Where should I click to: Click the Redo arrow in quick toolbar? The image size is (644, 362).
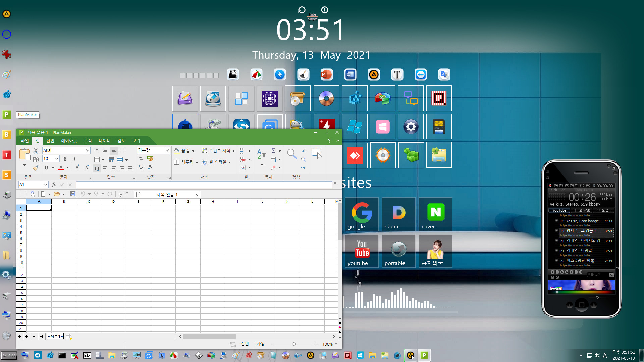point(96,194)
